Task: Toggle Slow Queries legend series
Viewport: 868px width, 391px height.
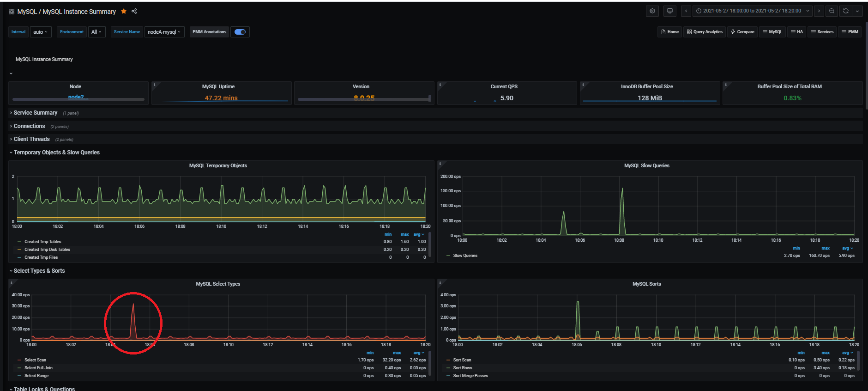Action: [465, 256]
